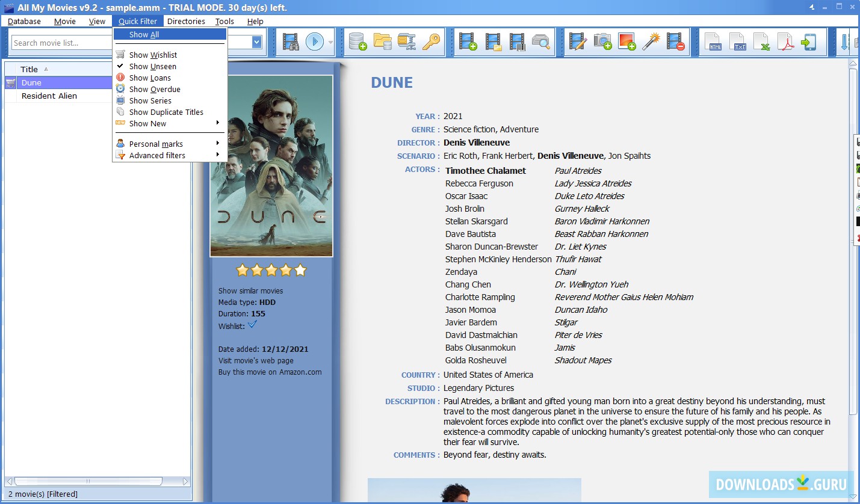Select the Show Overdue filter

[170, 89]
